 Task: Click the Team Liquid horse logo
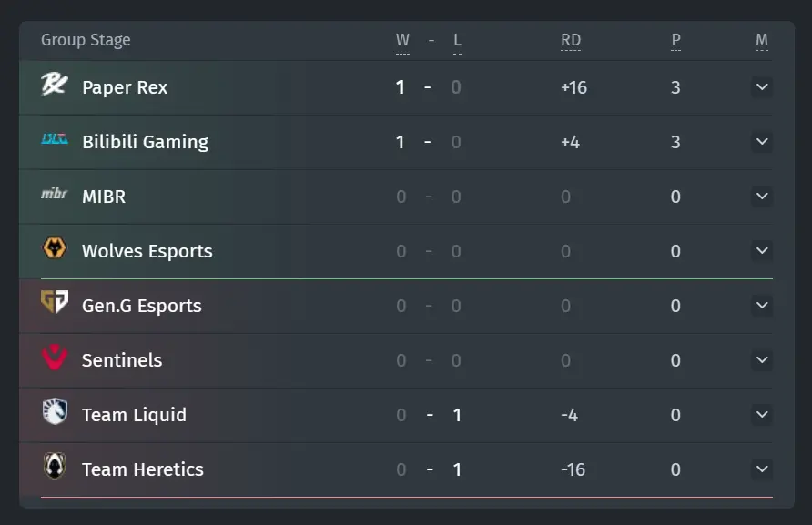(x=55, y=411)
